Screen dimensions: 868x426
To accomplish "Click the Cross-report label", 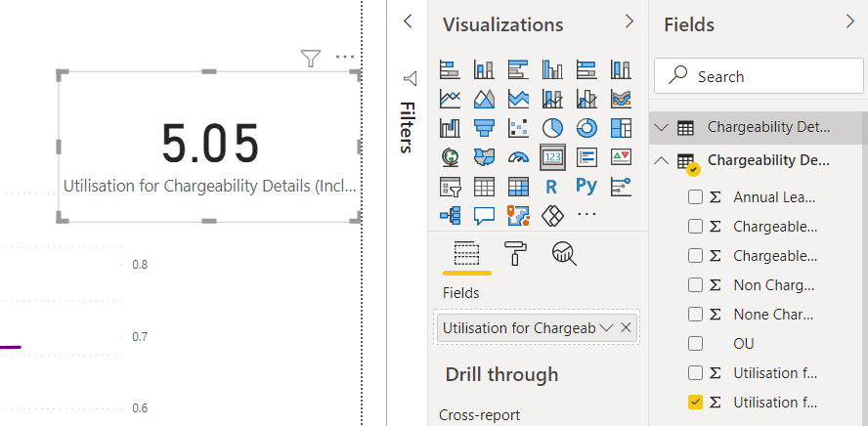I will point(479,415).
